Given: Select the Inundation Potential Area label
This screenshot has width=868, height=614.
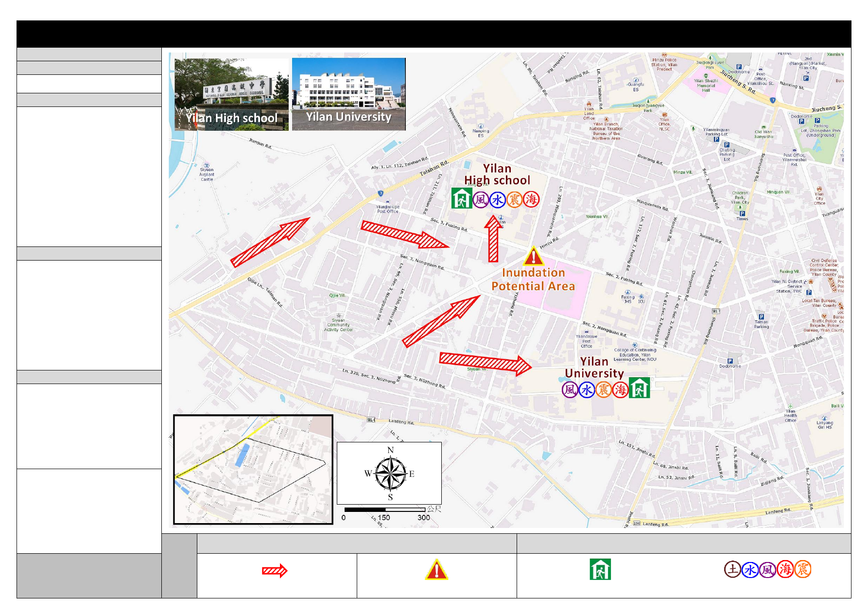Looking at the screenshot, I should tap(533, 280).
